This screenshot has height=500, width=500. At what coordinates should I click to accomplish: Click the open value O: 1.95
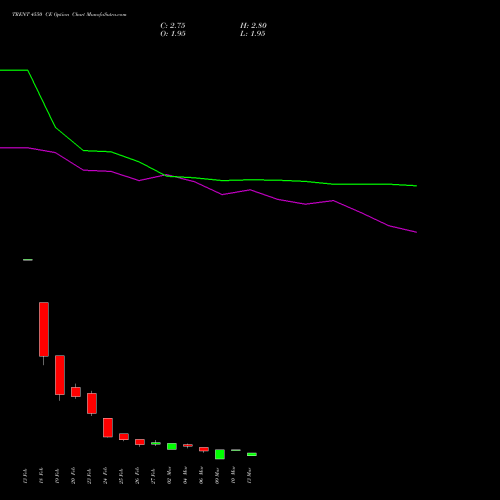(x=173, y=34)
